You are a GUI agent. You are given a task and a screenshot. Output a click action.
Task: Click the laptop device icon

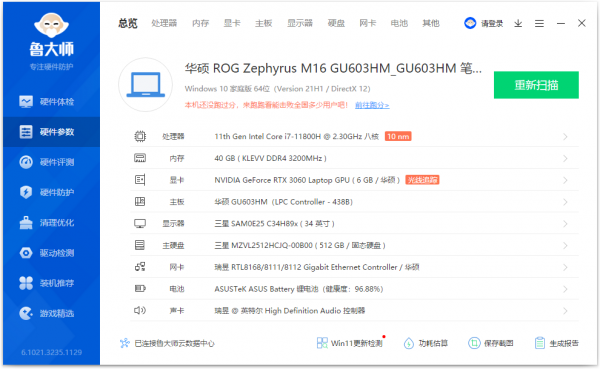(145, 85)
